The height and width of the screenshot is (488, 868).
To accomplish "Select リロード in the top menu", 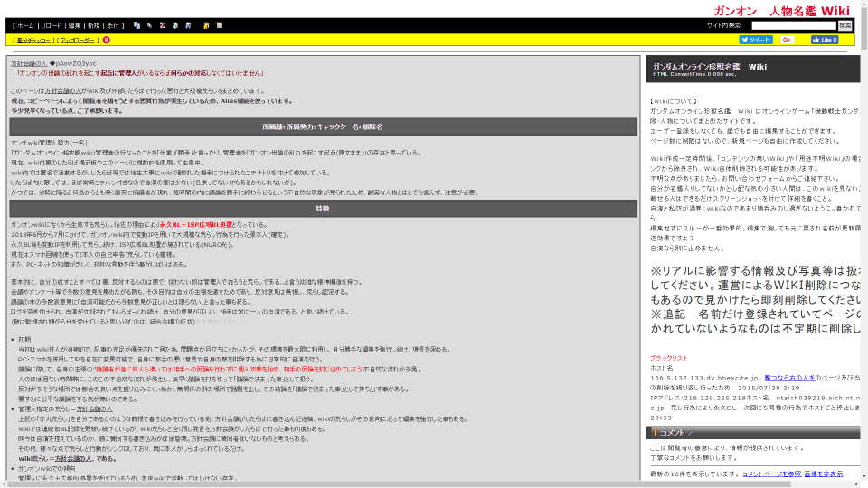I will tap(52, 26).
